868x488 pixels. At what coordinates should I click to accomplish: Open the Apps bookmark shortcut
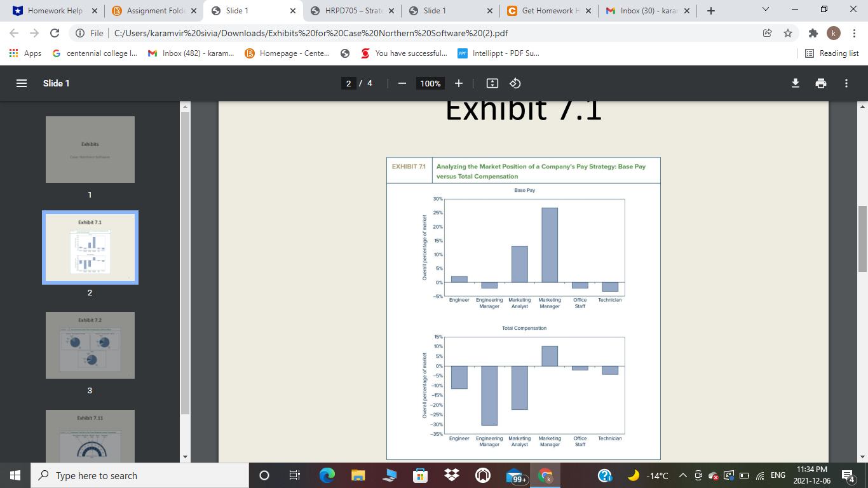[25, 53]
